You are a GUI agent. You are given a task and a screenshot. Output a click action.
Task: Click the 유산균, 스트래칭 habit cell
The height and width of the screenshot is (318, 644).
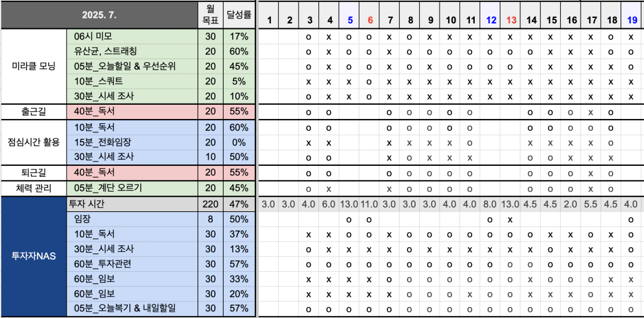132,51
